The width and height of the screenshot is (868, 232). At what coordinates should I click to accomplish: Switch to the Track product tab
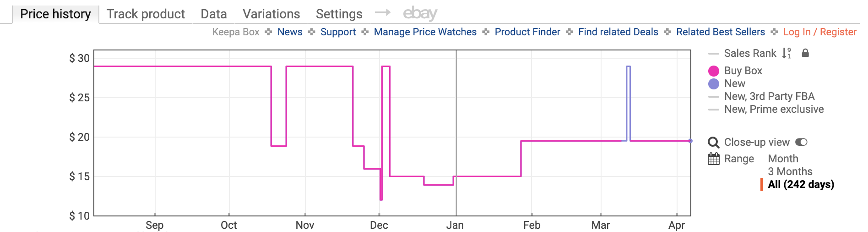point(146,14)
